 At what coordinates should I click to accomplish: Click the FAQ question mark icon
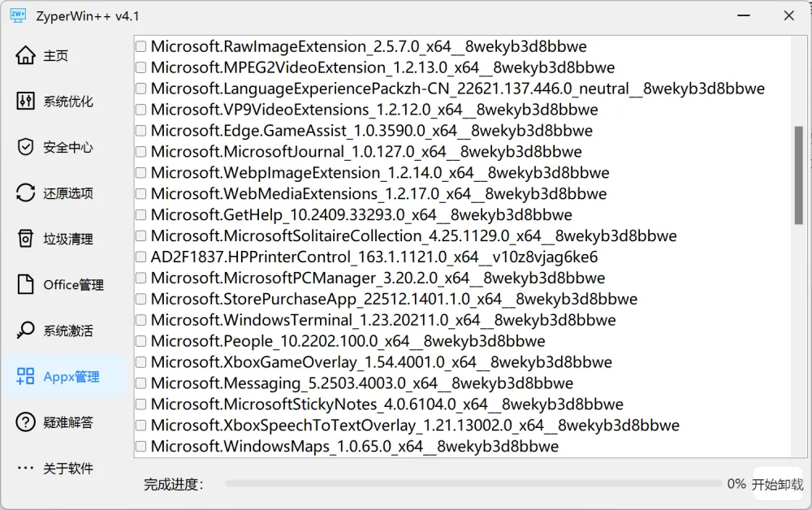pos(25,422)
